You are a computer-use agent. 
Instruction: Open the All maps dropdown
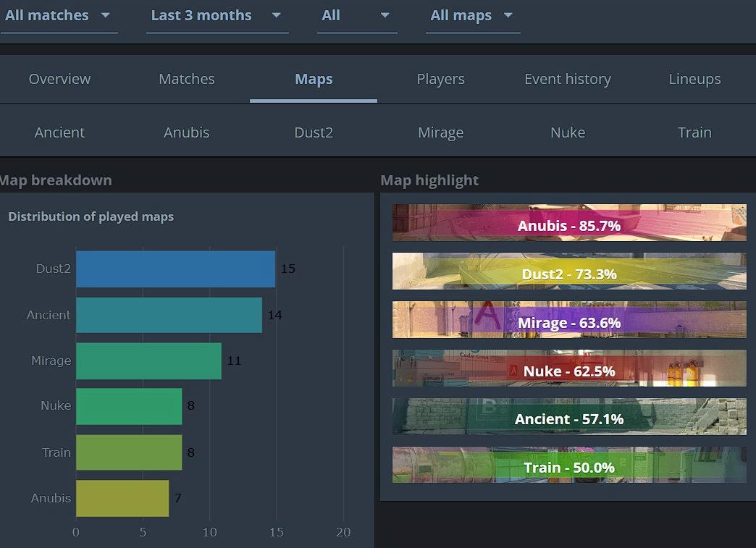tap(472, 16)
